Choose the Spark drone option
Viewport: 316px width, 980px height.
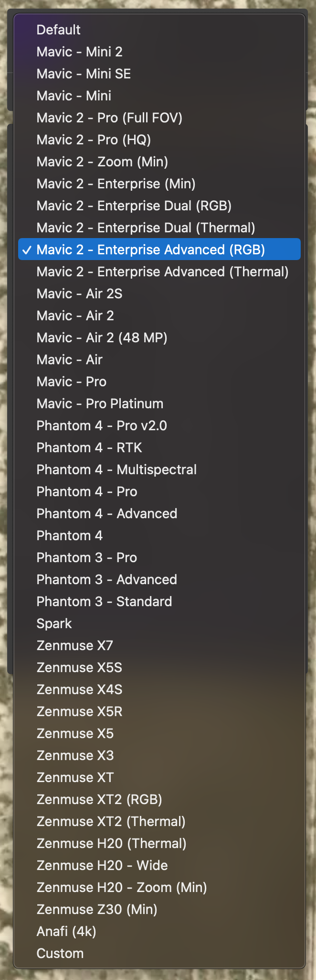pyautogui.click(x=159, y=623)
